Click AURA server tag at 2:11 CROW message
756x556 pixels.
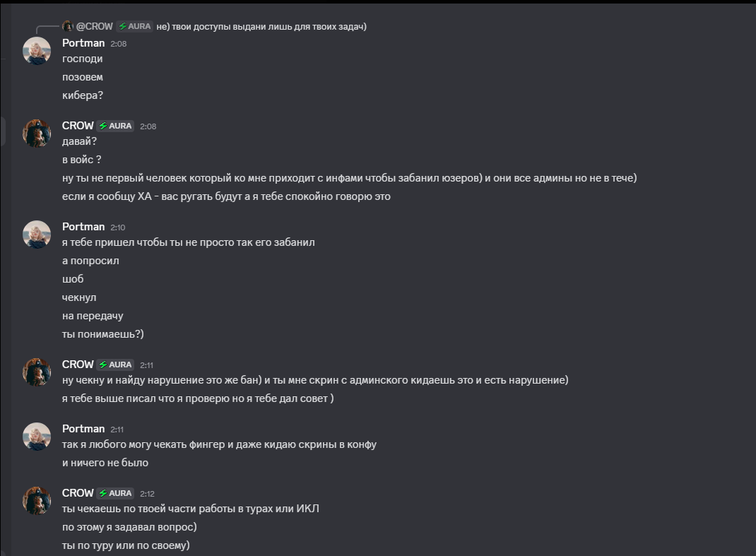click(115, 365)
